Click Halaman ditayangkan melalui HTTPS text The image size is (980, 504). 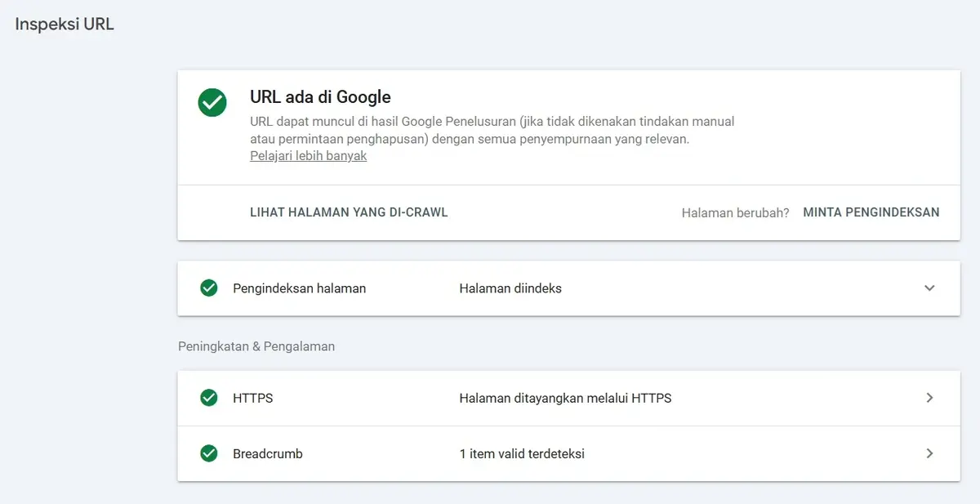coord(566,399)
